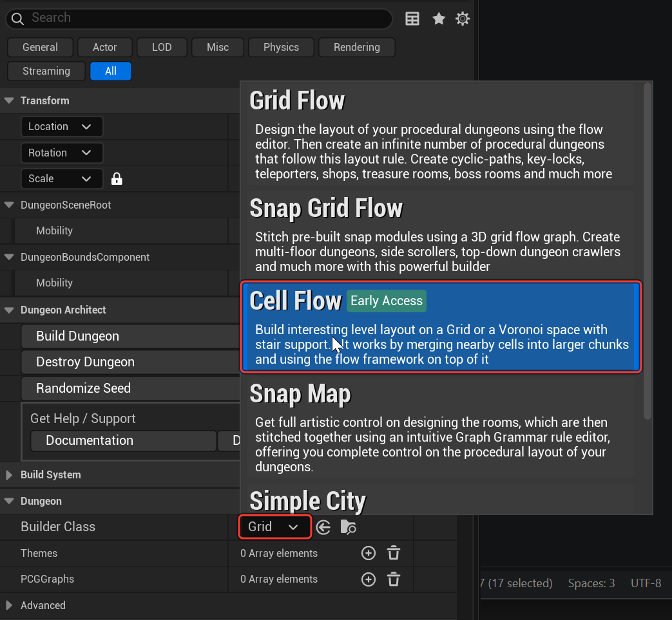Collapse the Dungeon section

coord(9,501)
